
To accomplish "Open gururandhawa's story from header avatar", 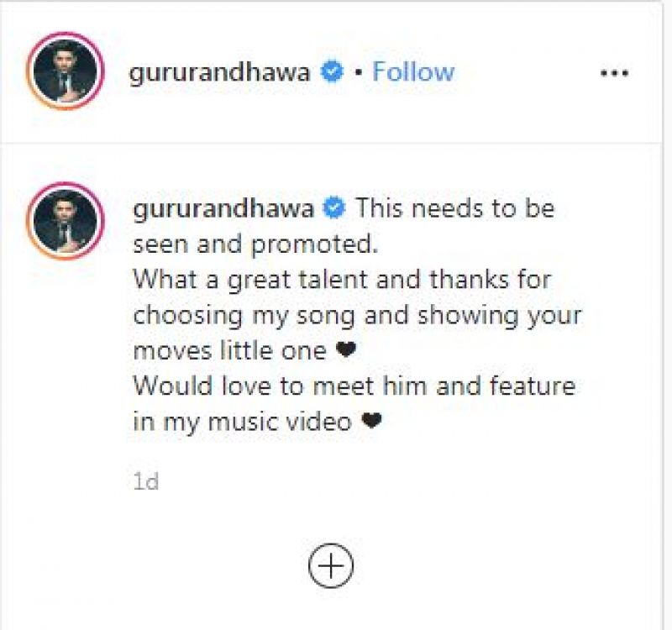I will [66, 71].
